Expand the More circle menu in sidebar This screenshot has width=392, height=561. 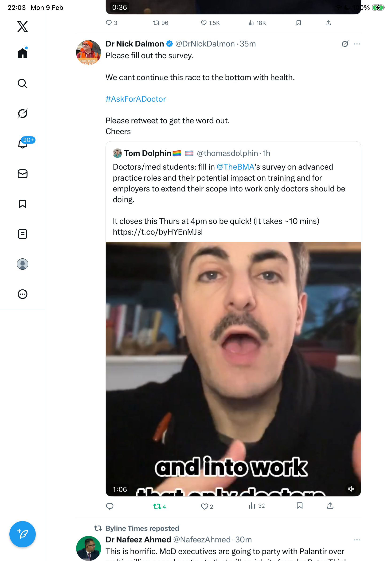tap(23, 294)
